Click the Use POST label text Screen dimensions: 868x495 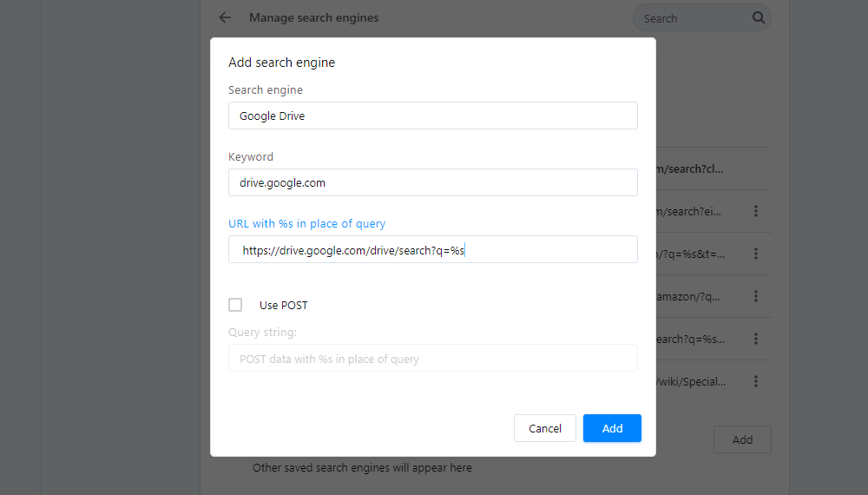click(283, 306)
